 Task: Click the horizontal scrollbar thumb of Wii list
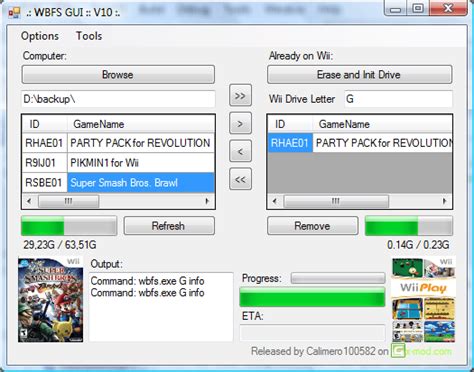point(336,201)
